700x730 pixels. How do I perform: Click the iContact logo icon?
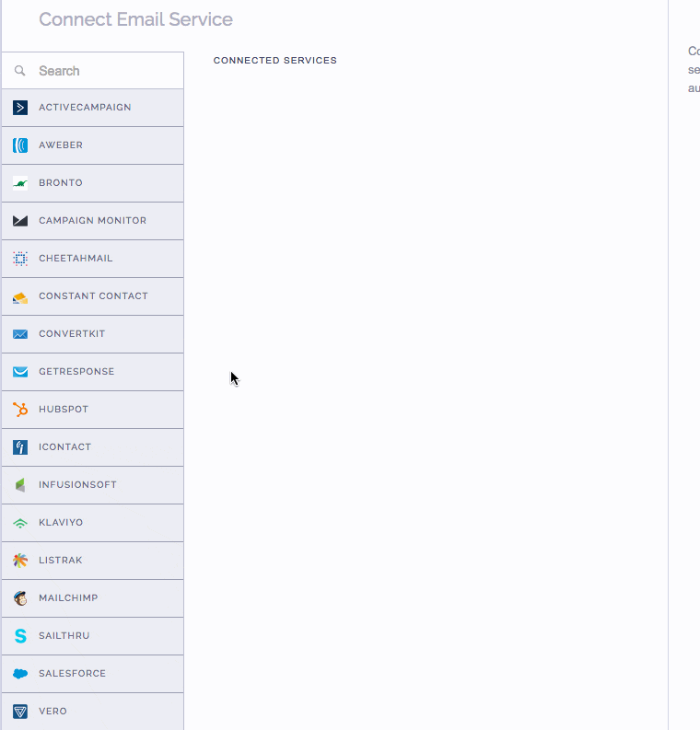point(20,447)
